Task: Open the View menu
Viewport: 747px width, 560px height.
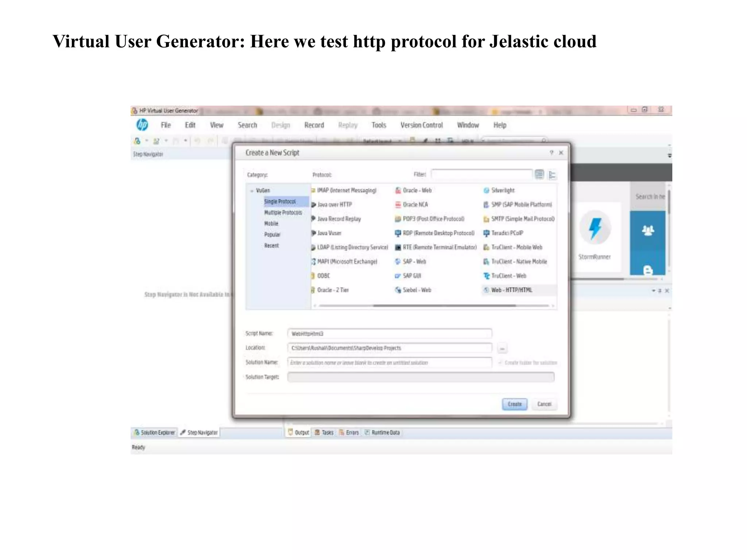Action: (216, 125)
